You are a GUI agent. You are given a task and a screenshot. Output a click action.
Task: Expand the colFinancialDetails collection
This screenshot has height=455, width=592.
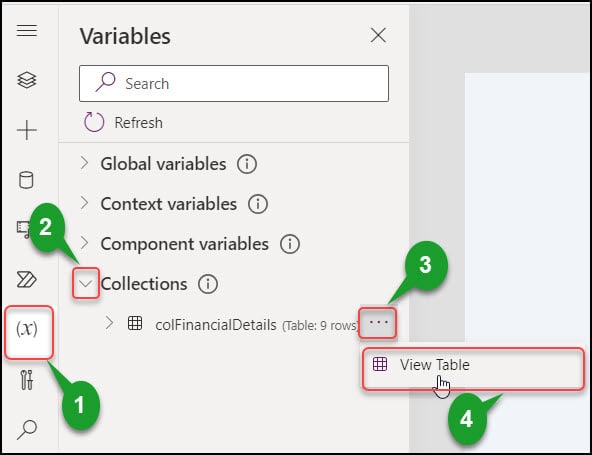109,323
